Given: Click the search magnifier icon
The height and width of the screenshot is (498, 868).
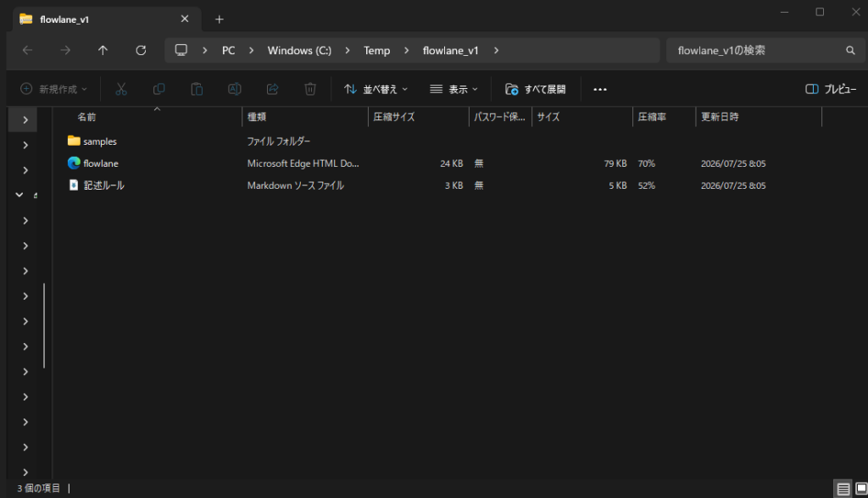Looking at the screenshot, I should (850, 50).
